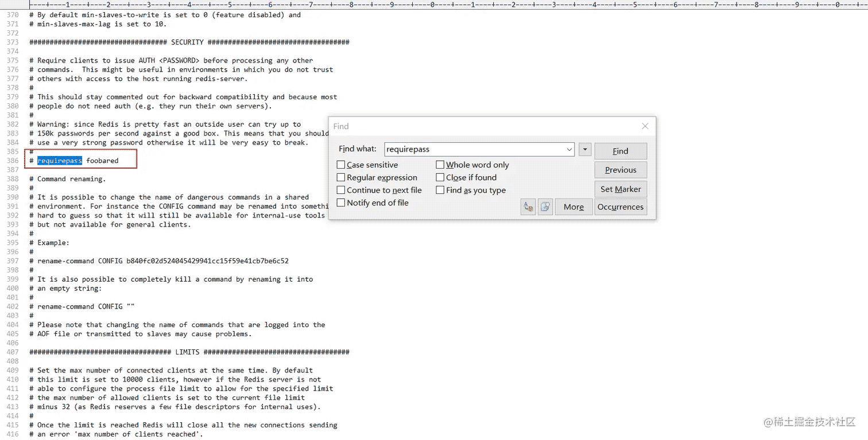The height and width of the screenshot is (440, 868).
Task: Show more options with the More button
Action: click(x=573, y=207)
